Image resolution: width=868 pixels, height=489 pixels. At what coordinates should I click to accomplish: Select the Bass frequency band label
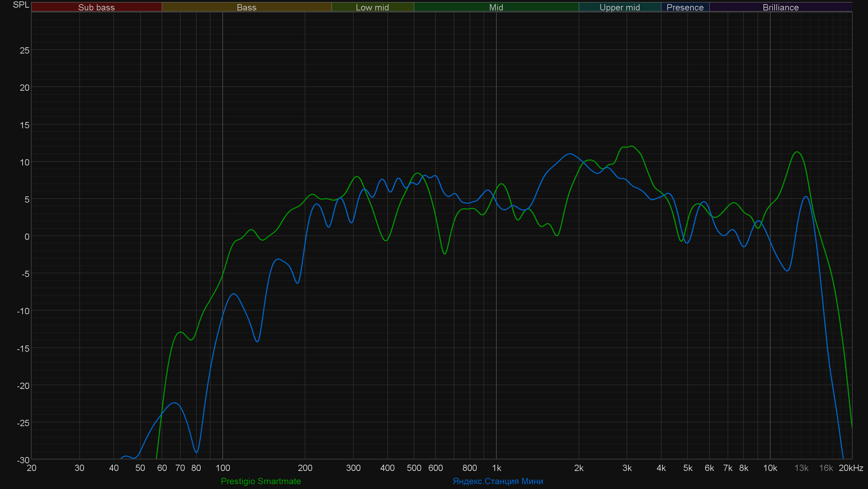pyautogui.click(x=247, y=7)
